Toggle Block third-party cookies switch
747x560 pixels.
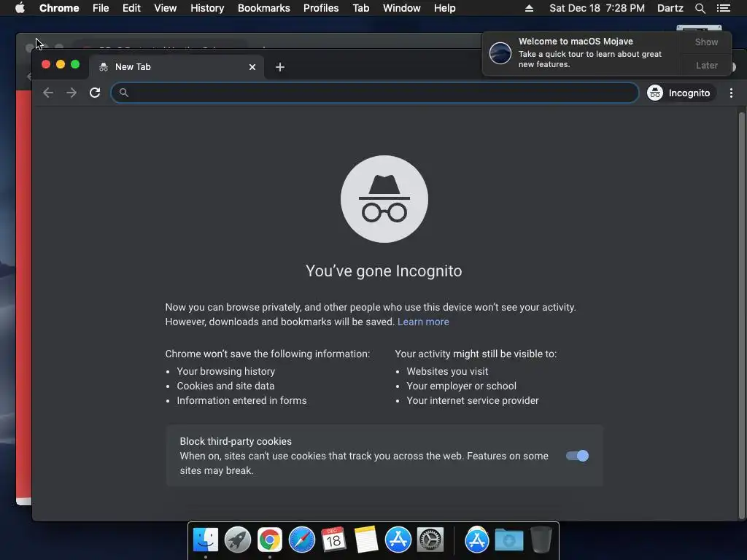(577, 456)
